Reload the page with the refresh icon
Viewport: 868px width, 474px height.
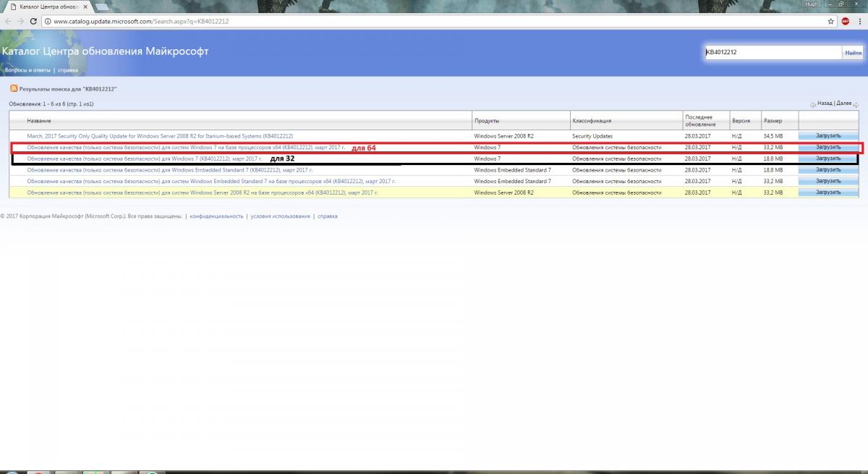coord(34,21)
